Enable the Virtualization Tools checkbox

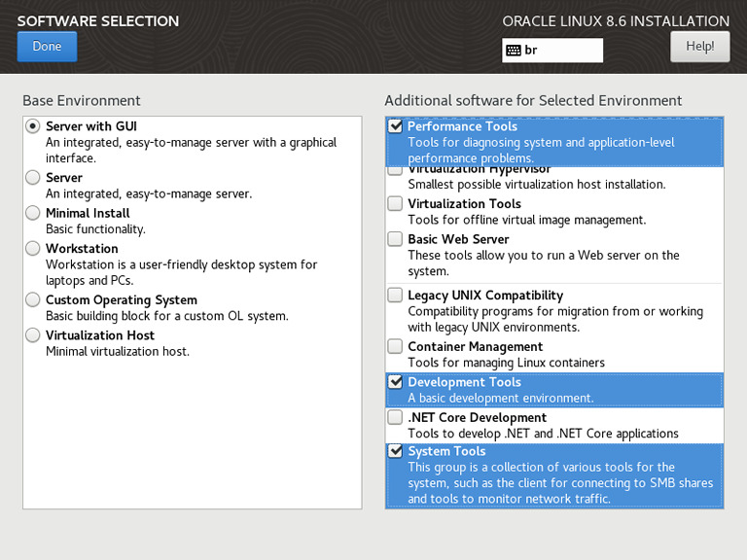pos(395,203)
